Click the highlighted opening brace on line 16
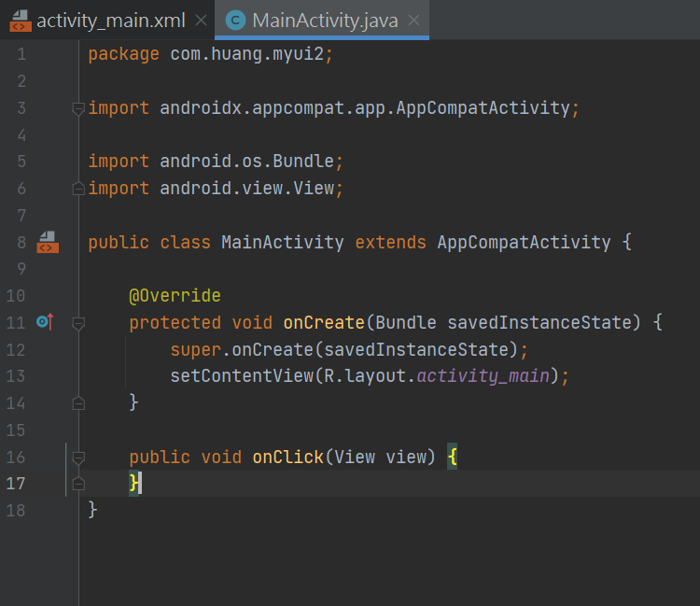The image size is (700, 606). tap(453, 457)
